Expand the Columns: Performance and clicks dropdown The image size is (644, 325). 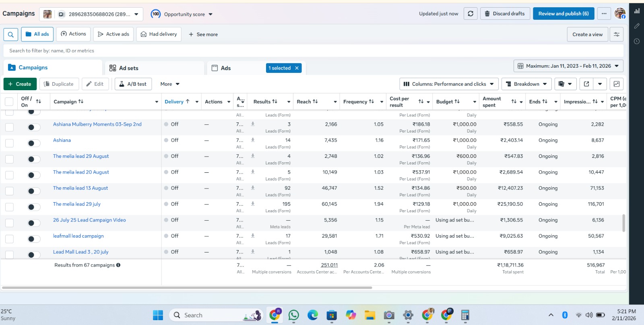point(449,84)
